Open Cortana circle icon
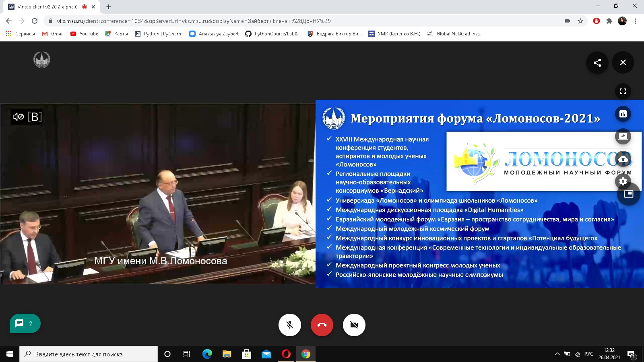 pyautogui.click(x=167, y=354)
